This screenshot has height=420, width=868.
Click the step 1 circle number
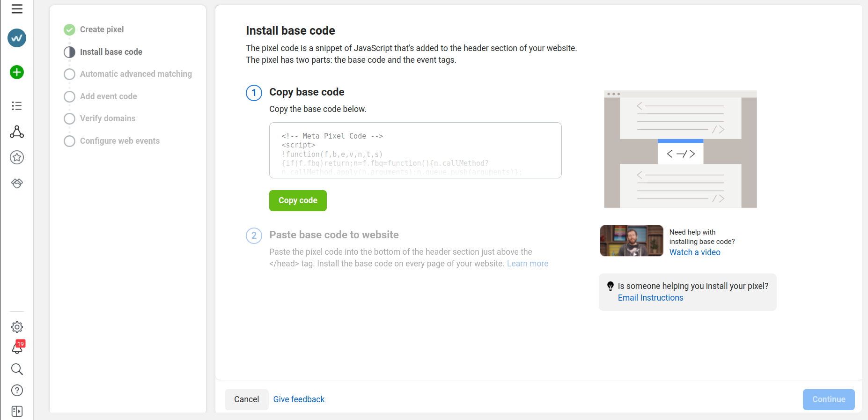click(254, 93)
